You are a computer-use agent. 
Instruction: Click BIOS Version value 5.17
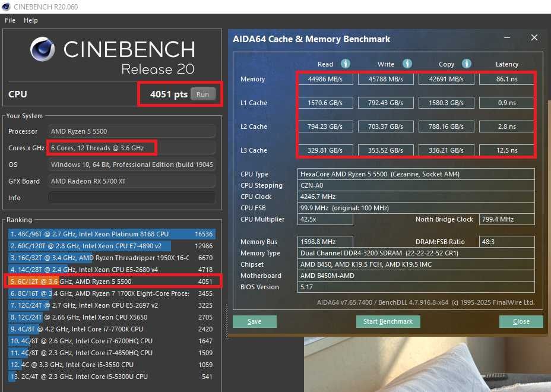[416, 287]
